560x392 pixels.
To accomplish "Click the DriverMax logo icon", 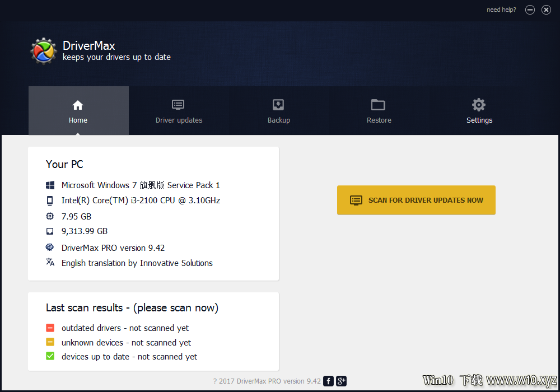I will (x=44, y=51).
